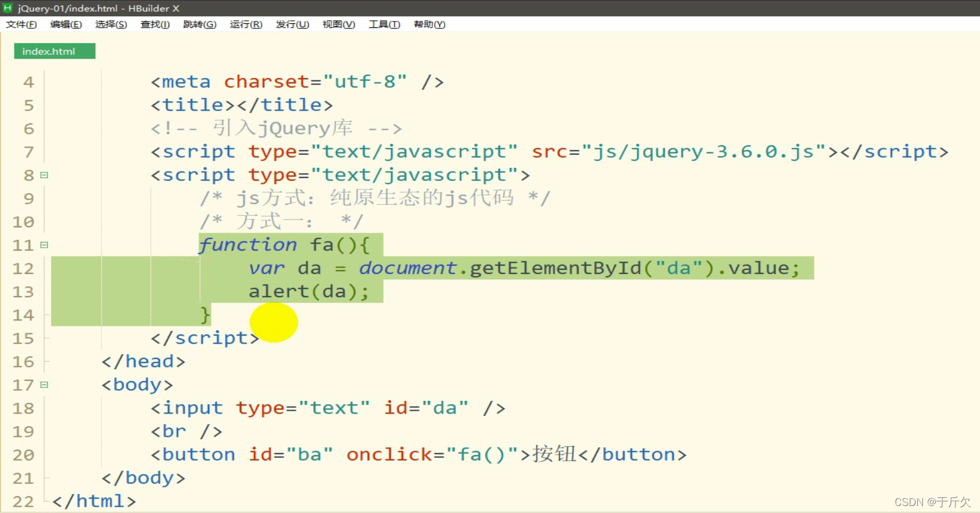
Task: Click onclick="fa()" attribute on line 20
Action: click(432, 454)
